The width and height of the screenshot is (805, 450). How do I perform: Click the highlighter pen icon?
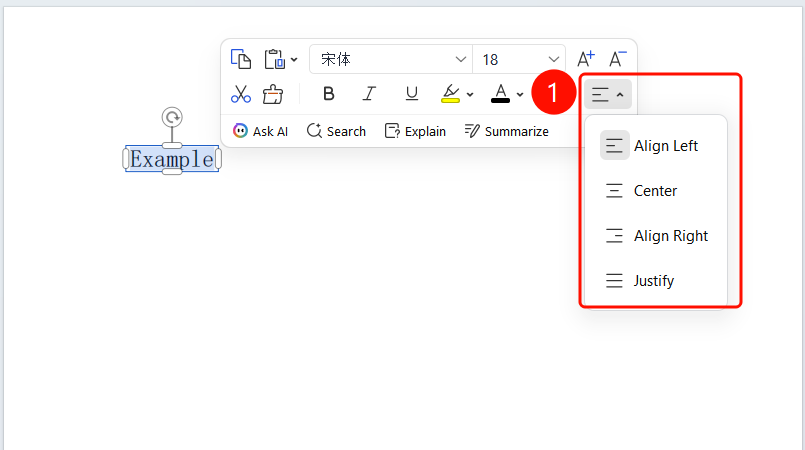[x=450, y=94]
